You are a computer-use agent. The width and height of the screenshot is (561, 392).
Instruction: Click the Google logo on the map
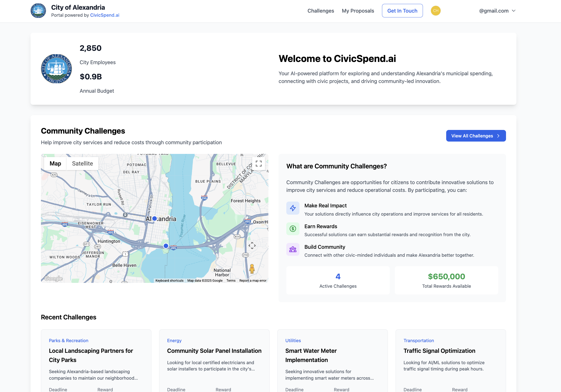tap(53, 278)
